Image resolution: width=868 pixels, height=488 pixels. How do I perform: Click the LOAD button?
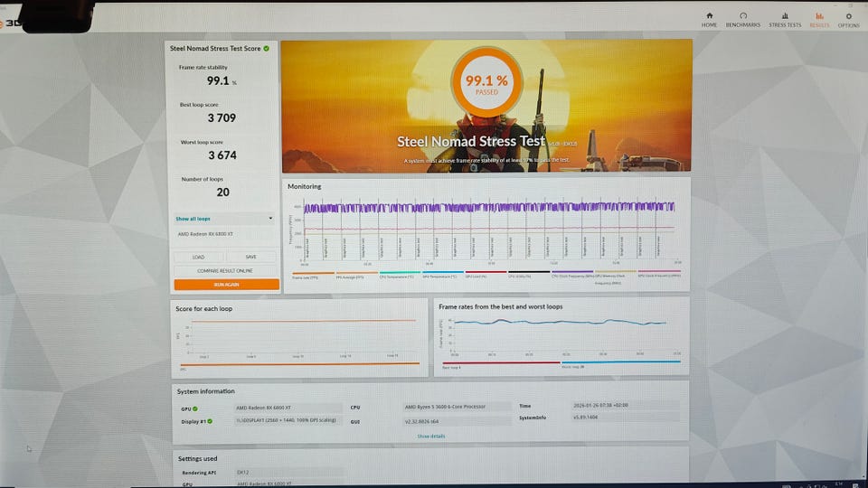click(x=198, y=257)
